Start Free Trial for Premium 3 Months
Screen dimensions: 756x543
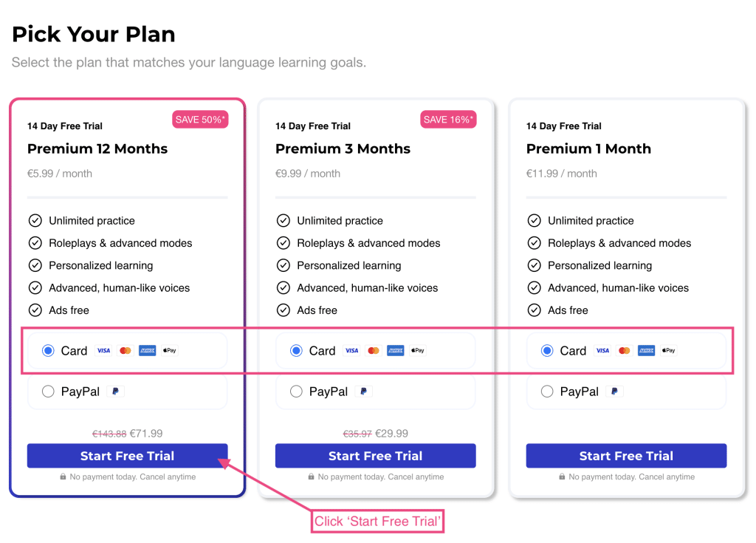[375, 456]
